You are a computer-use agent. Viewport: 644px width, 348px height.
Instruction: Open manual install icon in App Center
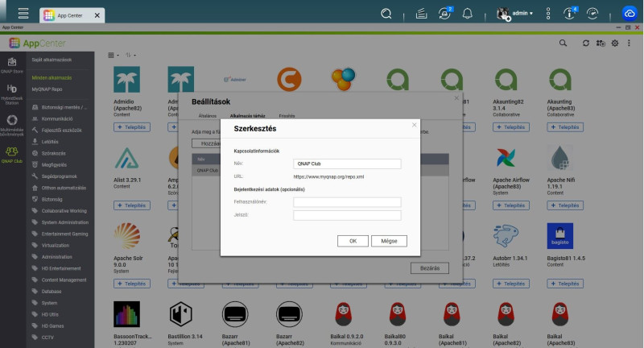[601, 43]
